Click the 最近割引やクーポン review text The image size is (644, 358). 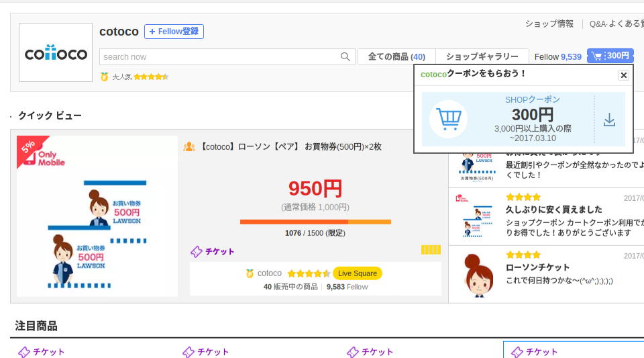574,170
